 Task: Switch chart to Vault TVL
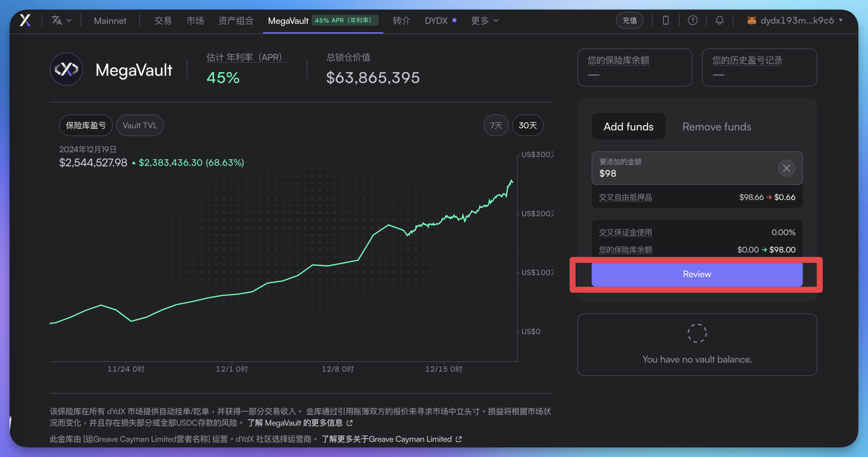point(140,125)
